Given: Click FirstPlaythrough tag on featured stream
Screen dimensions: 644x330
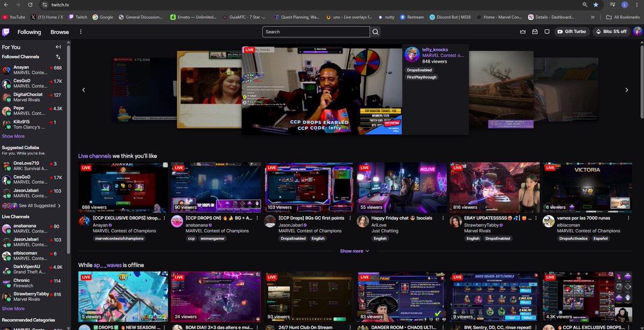Looking at the screenshot, I should pos(421,77).
